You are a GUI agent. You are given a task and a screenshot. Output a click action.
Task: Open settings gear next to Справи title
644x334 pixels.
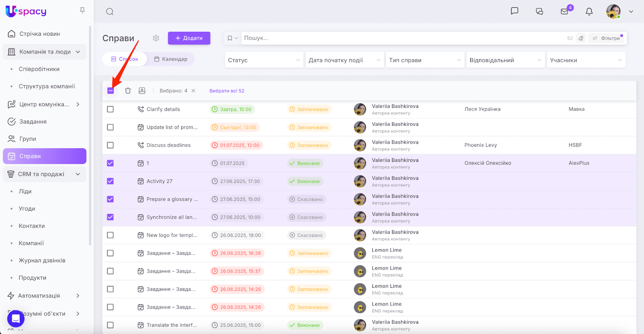pos(156,38)
